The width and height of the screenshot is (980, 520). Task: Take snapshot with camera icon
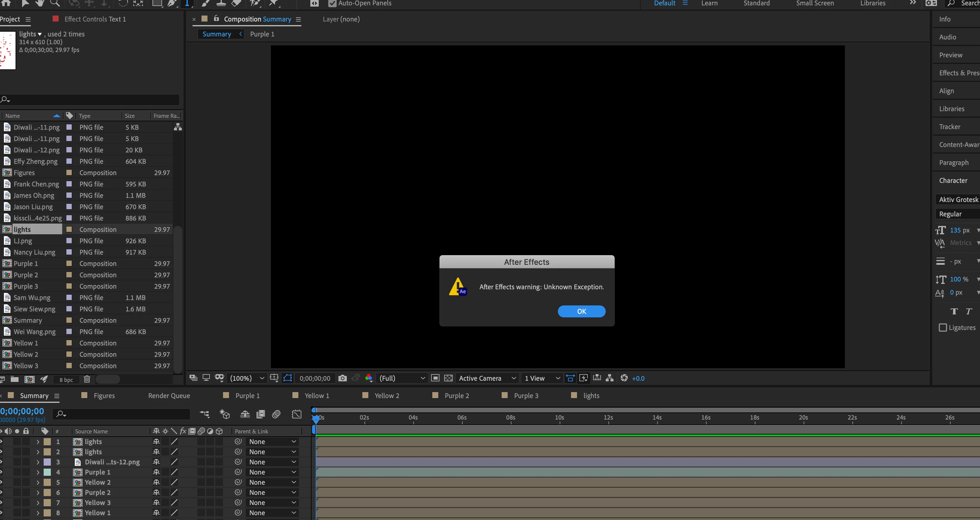pos(342,378)
